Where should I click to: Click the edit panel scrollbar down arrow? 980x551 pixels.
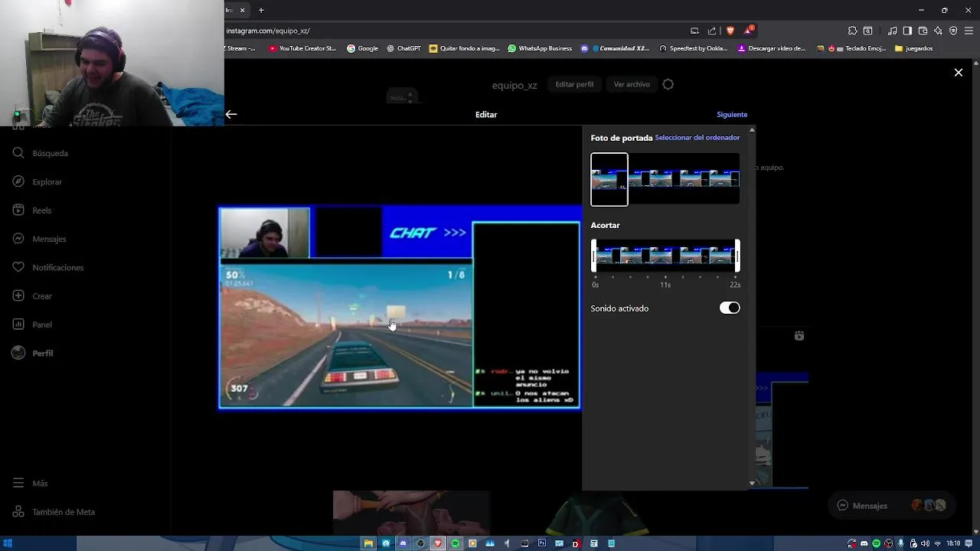pyautogui.click(x=752, y=484)
